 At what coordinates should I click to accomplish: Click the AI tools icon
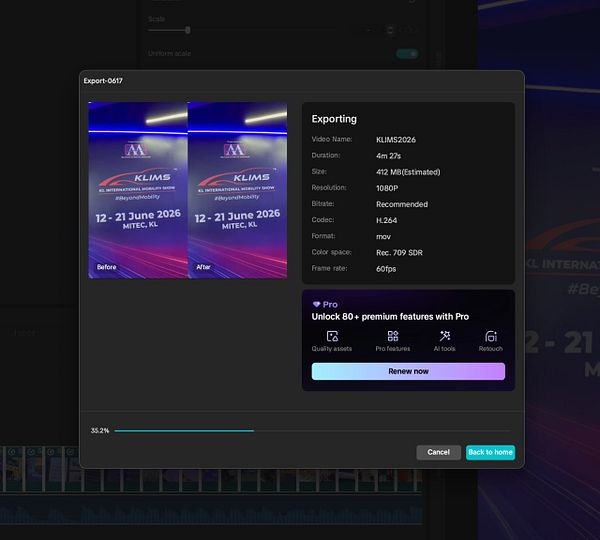coord(445,336)
